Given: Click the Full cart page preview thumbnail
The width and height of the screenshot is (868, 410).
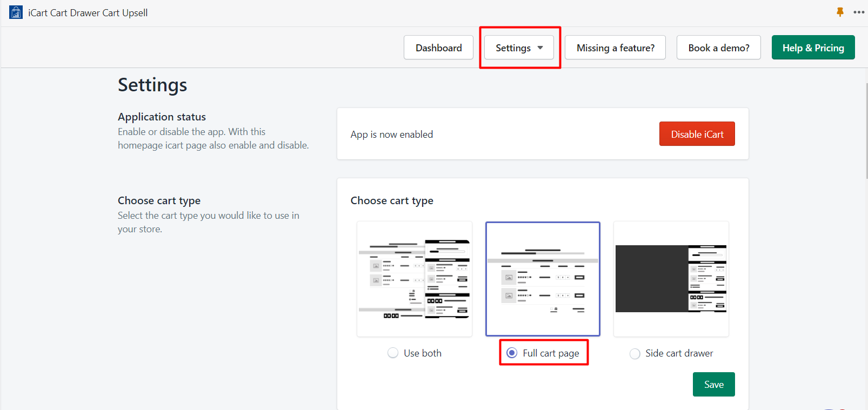Looking at the screenshot, I should (543, 279).
